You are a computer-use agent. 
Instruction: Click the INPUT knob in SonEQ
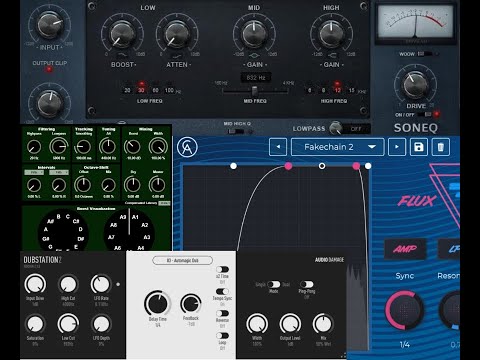[x=50, y=25]
